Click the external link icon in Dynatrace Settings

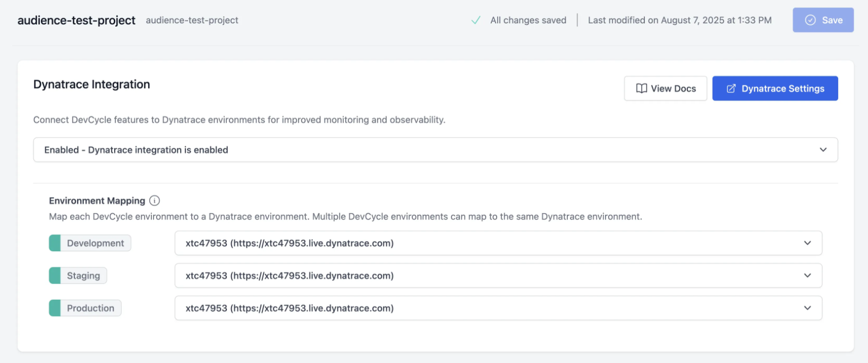click(731, 88)
